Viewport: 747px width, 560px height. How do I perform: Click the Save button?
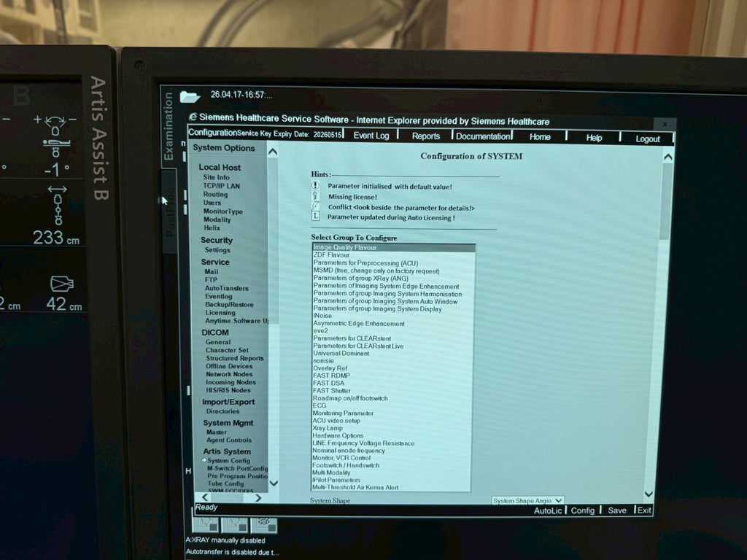pos(617,510)
